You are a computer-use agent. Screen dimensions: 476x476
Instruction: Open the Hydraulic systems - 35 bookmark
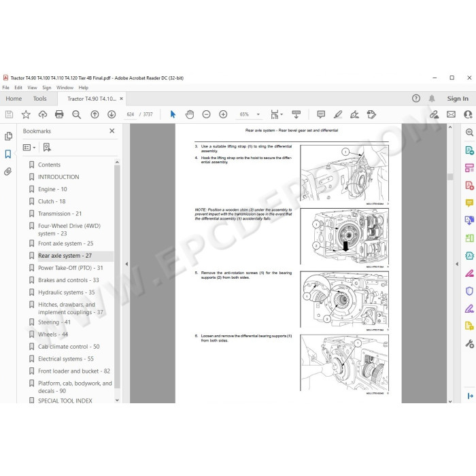(x=67, y=292)
